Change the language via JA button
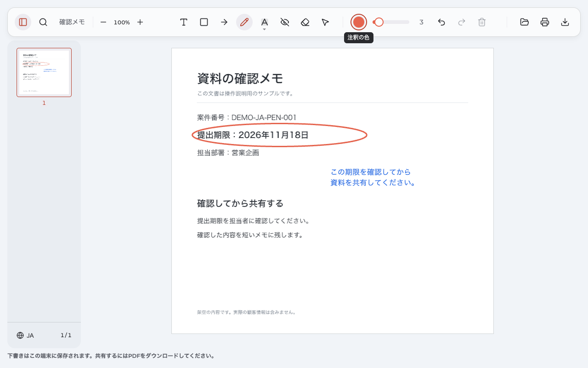The width and height of the screenshot is (588, 368). 25,335
